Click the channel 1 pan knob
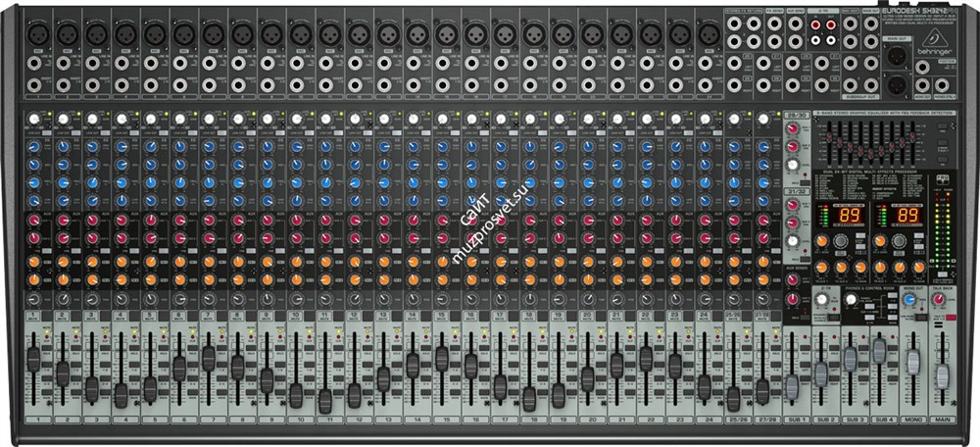Image resolution: width=980 pixels, height=447 pixels. (33, 297)
